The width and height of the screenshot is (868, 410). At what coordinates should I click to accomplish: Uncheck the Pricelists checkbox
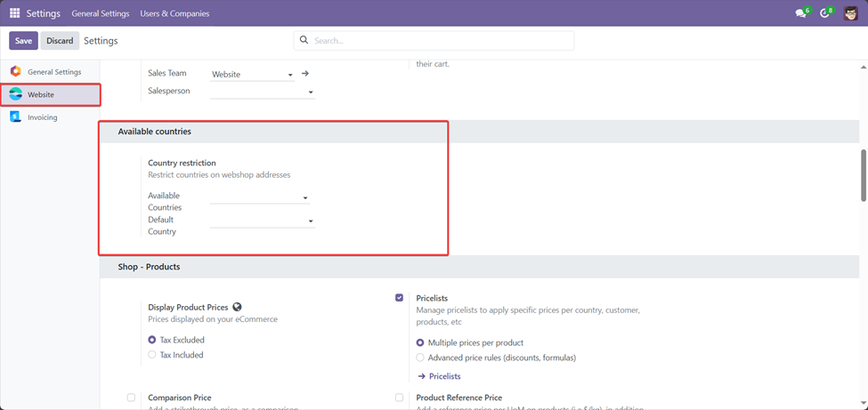pos(399,298)
